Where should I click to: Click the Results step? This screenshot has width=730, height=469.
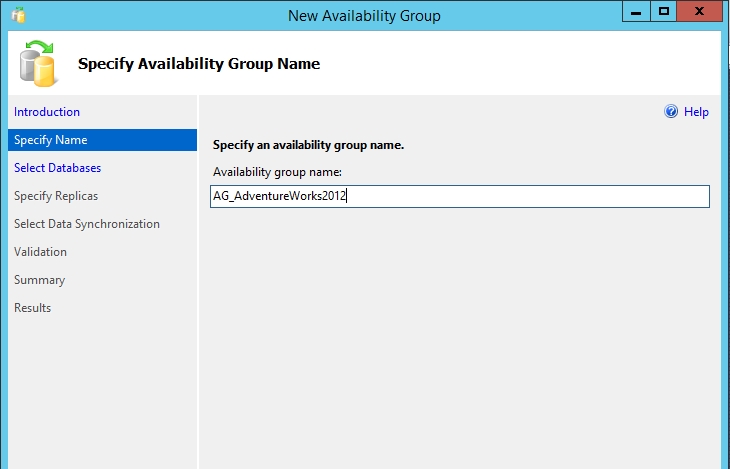point(32,308)
